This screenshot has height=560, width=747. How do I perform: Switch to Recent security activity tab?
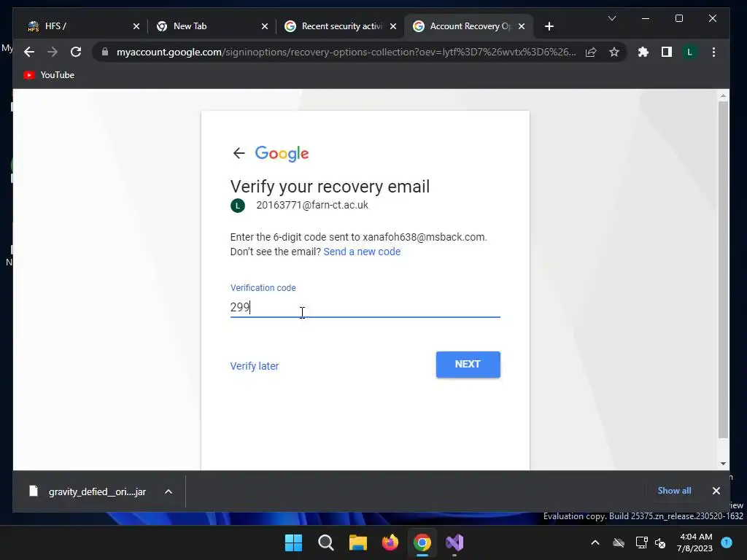[x=337, y=26]
